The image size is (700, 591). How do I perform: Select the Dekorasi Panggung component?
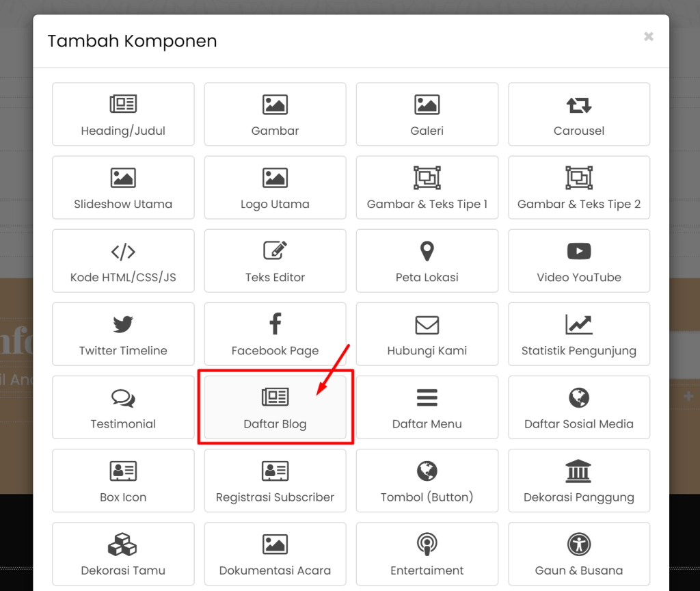(x=578, y=480)
